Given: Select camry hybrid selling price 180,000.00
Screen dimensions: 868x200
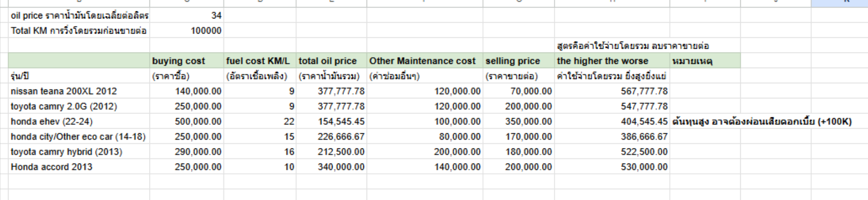Looking at the screenshot, I should (x=518, y=152).
